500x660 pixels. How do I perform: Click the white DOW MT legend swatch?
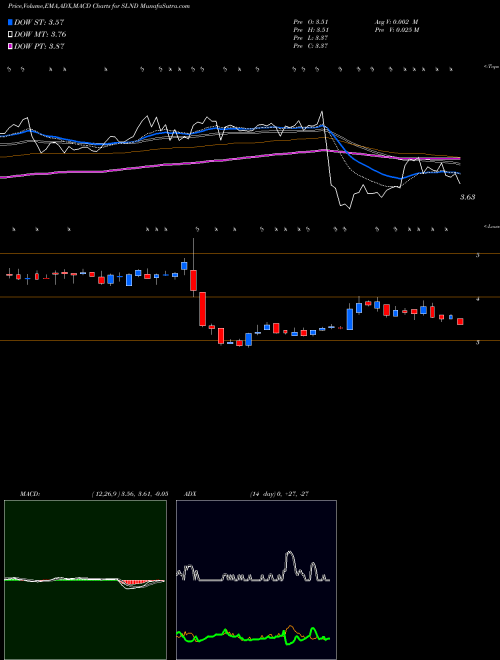coord(10,35)
